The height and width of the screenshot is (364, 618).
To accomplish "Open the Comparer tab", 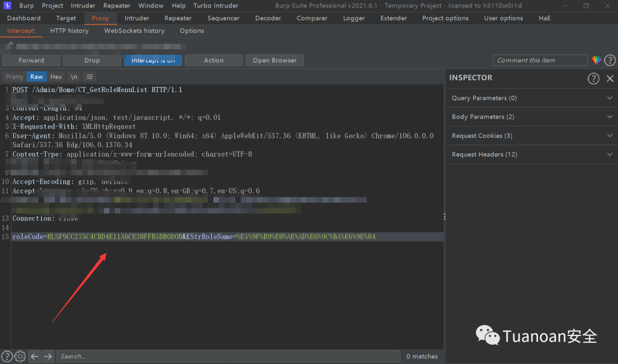I will [312, 18].
